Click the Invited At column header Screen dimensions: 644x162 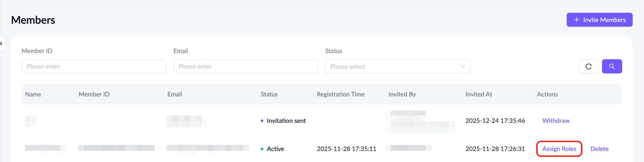click(x=478, y=94)
